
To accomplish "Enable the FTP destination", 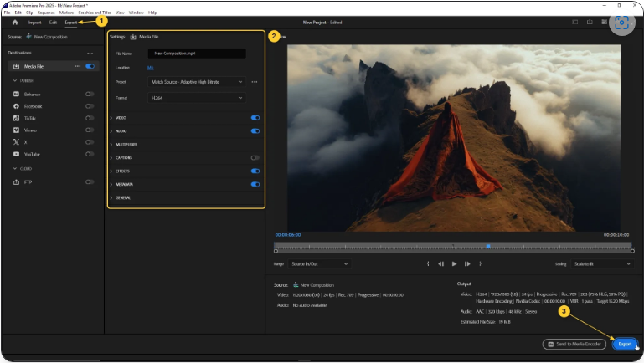I will tap(90, 182).
